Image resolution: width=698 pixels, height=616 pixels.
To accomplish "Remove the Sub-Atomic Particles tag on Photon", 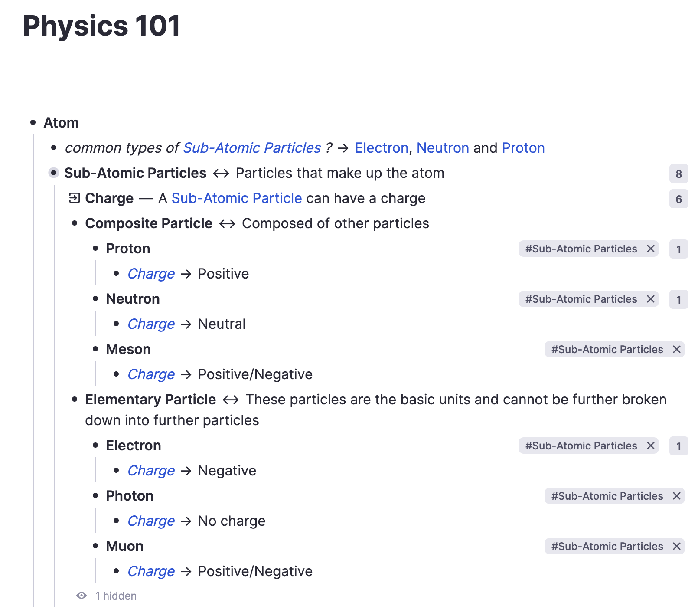I will click(x=676, y=496).
